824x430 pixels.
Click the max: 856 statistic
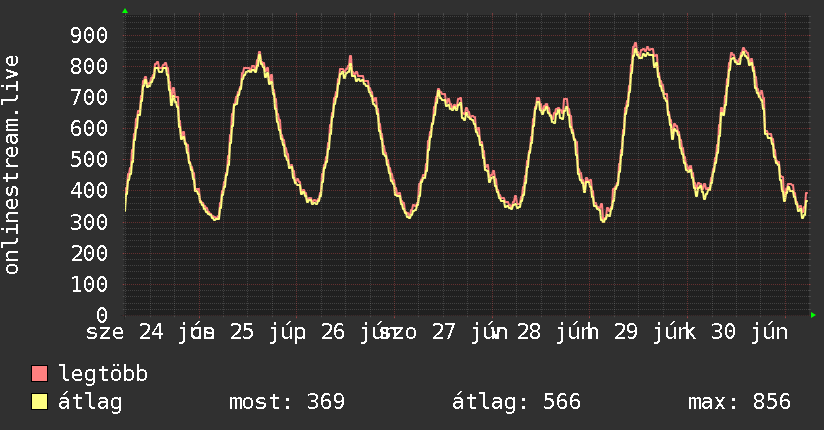[739, 402]
